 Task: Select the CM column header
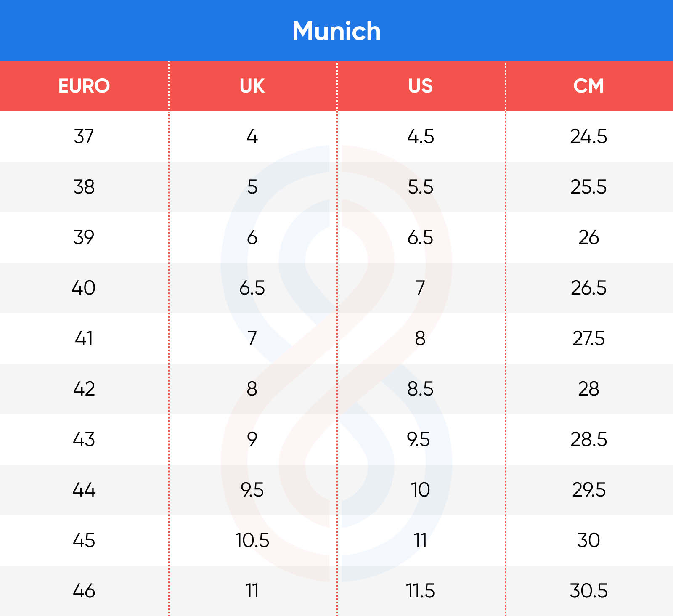click(588, 86)
